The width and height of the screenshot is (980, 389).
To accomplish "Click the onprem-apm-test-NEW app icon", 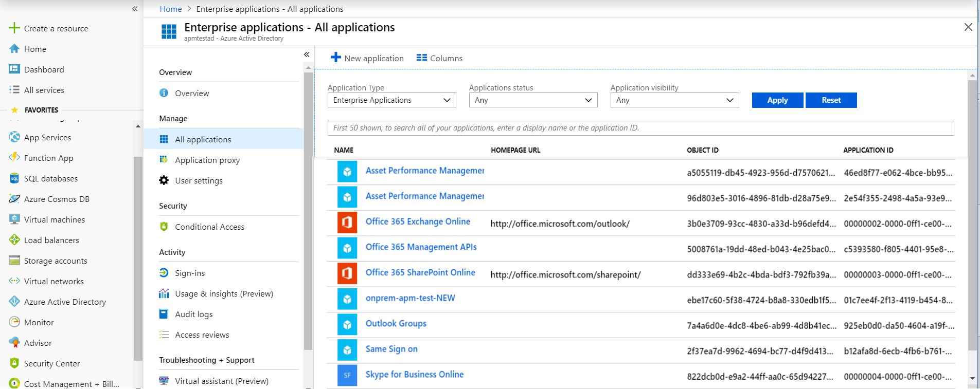I will [x=347, y=299].
